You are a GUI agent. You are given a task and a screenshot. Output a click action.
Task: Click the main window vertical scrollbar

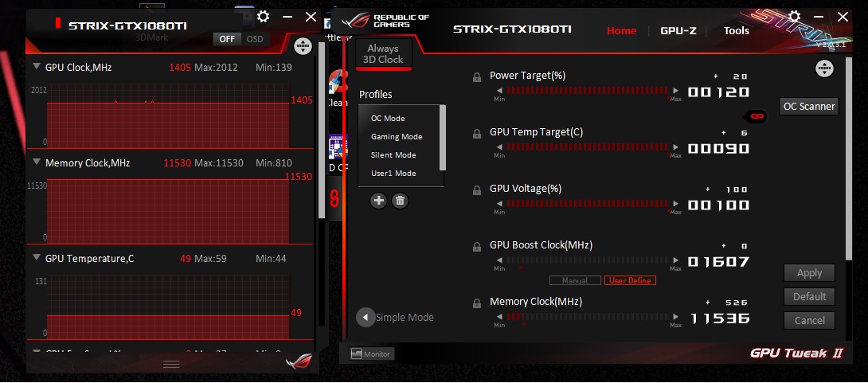pyautogui.click(x=849, y=158)
